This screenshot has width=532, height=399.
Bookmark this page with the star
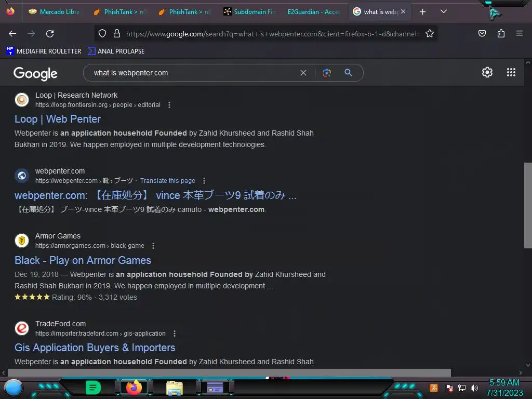coord(430,33)
